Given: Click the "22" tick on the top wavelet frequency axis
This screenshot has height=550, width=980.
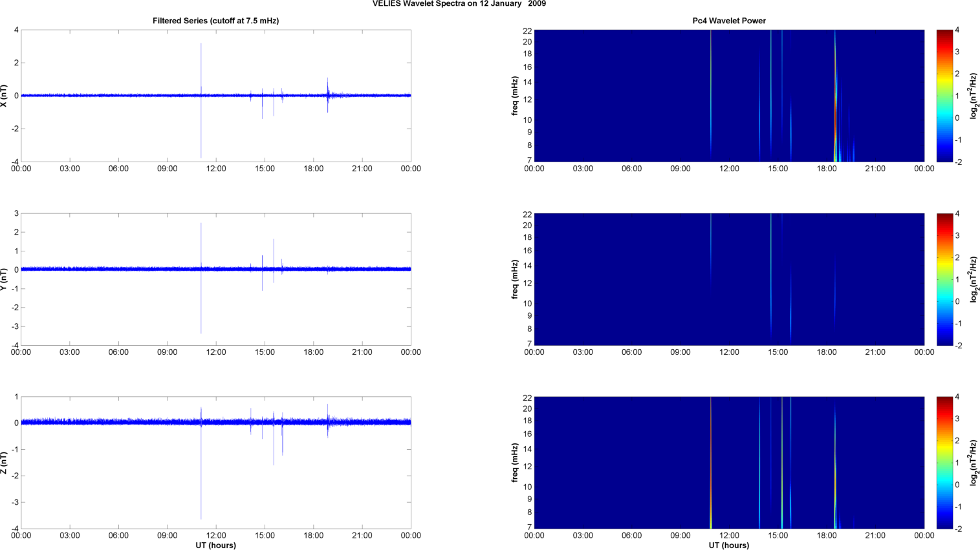Looking at the screenshot, I should click(x=527, y=30).
